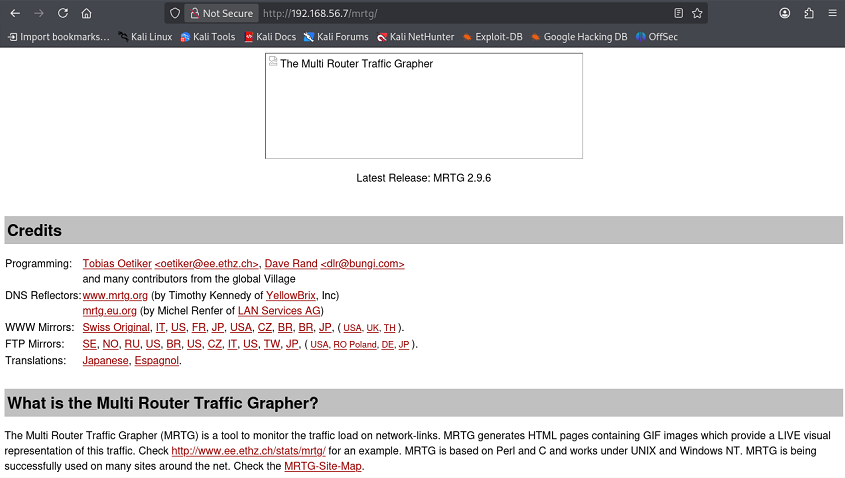Image resolution: width=845 pixels, height=478 pixels.
Task: Open the UK WWW mirror link
Action: [372, 328]
